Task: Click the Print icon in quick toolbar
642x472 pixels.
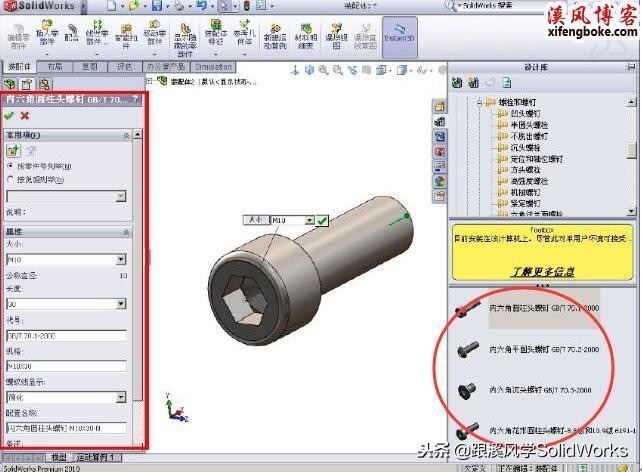Action: click(179, 6)
